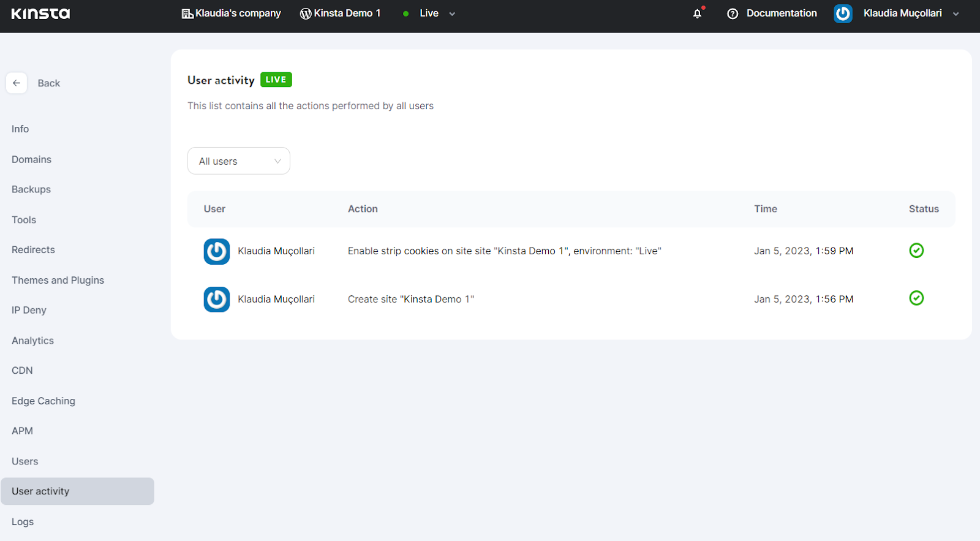This screenshot has height=541, width=980.
Task: Click the company building icon
Action: point(187,13)
